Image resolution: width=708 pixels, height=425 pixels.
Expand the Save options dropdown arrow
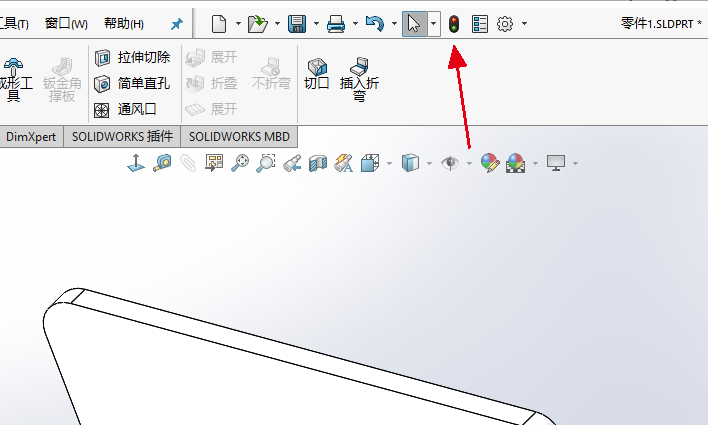click(316, 23)
